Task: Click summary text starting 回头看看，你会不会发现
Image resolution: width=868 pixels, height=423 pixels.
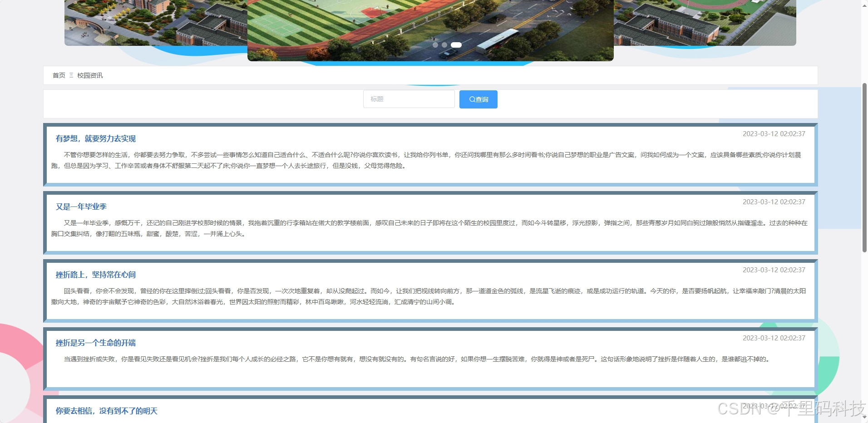Action: pos(429,296)
